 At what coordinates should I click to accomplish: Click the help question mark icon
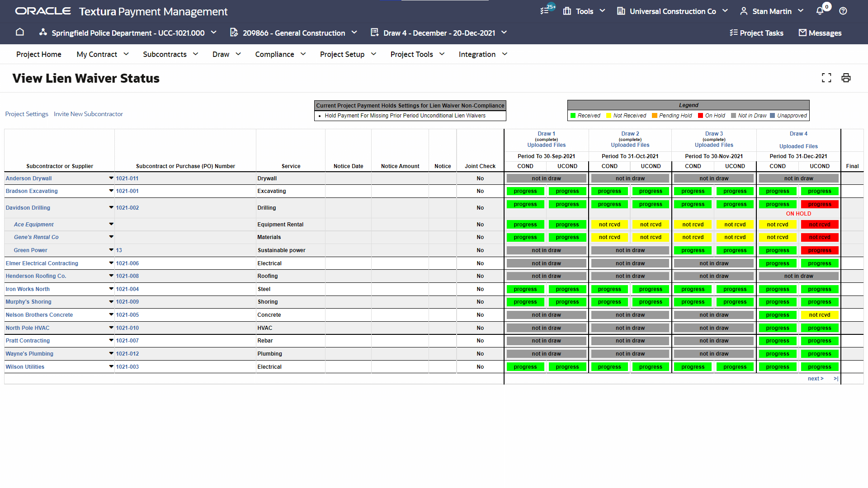(x=843, y=11)
